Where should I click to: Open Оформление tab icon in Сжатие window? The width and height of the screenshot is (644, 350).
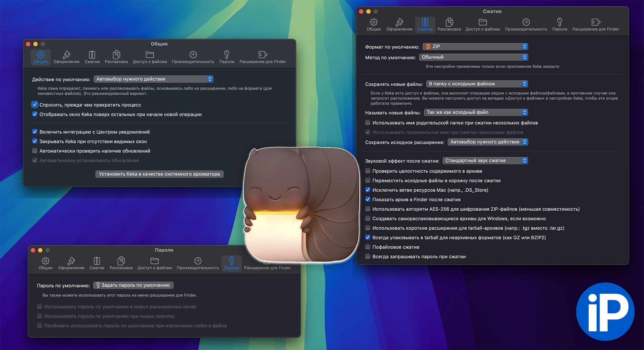pos(399,22)
